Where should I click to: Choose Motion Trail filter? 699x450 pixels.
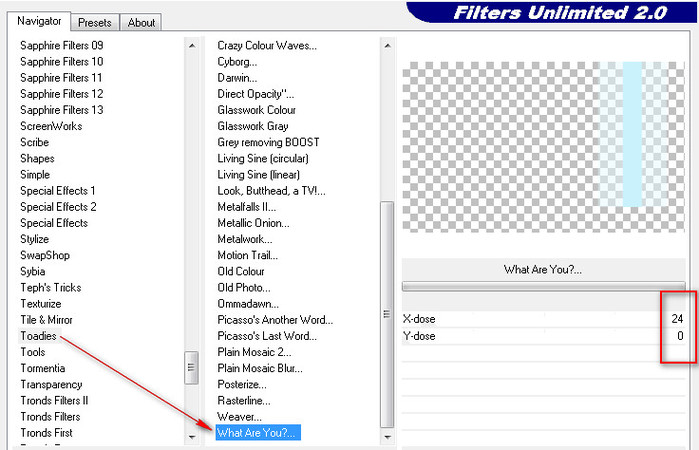[247, 255]
